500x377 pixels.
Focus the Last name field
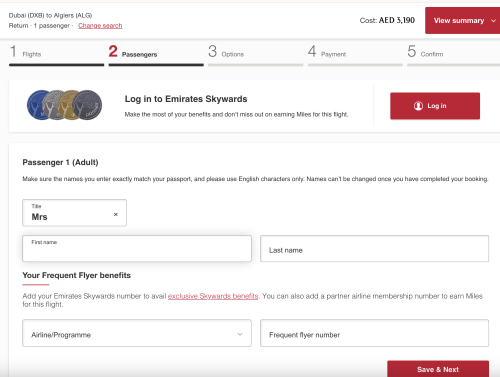click(374, 249)
